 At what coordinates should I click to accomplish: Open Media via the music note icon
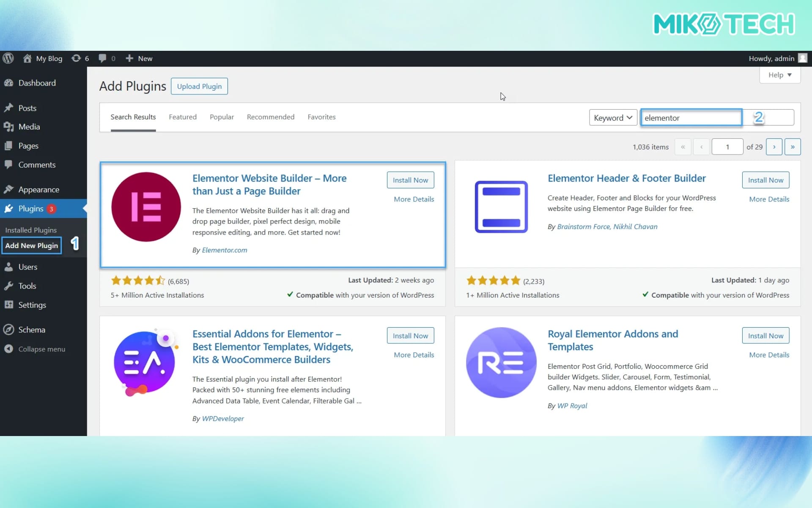(9, 127)
